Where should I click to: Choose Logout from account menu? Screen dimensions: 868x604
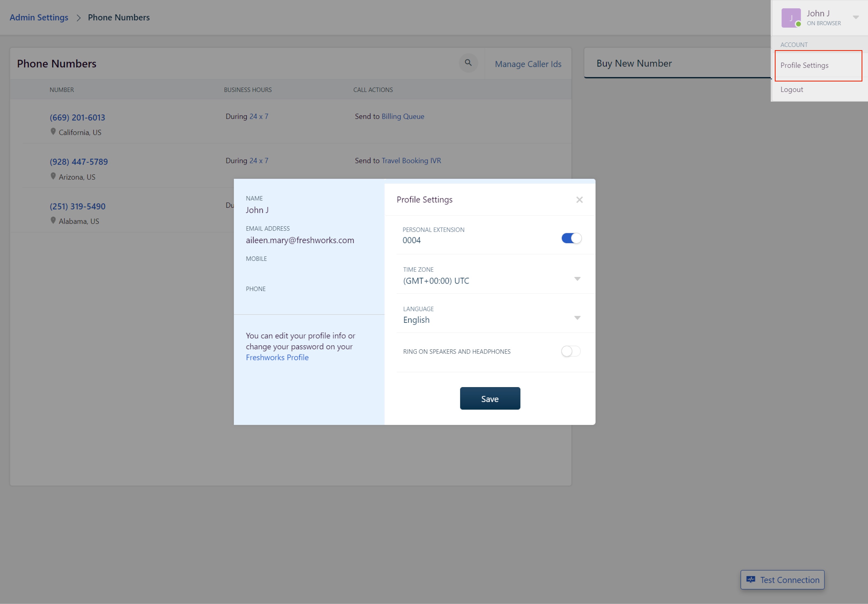point(792,90)
